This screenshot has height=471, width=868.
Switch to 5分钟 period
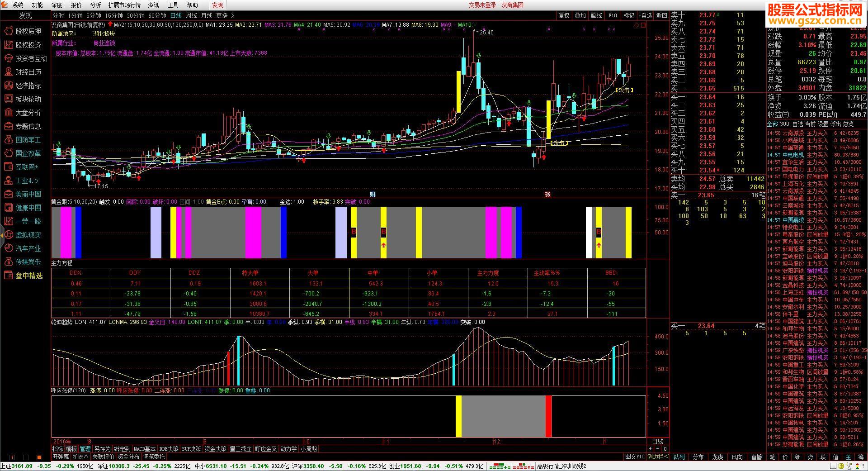[x=94, y=15]
